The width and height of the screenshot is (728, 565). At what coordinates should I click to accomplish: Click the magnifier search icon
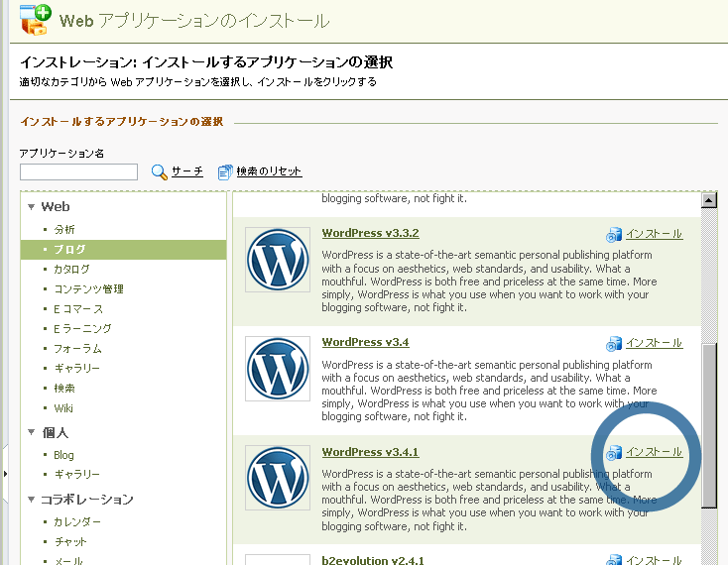tap(160, 171)
